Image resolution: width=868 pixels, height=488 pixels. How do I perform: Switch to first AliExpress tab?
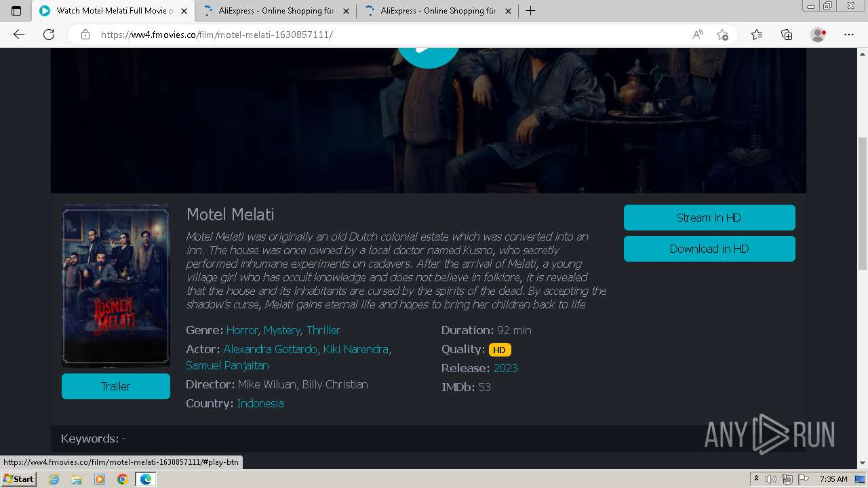276,11
